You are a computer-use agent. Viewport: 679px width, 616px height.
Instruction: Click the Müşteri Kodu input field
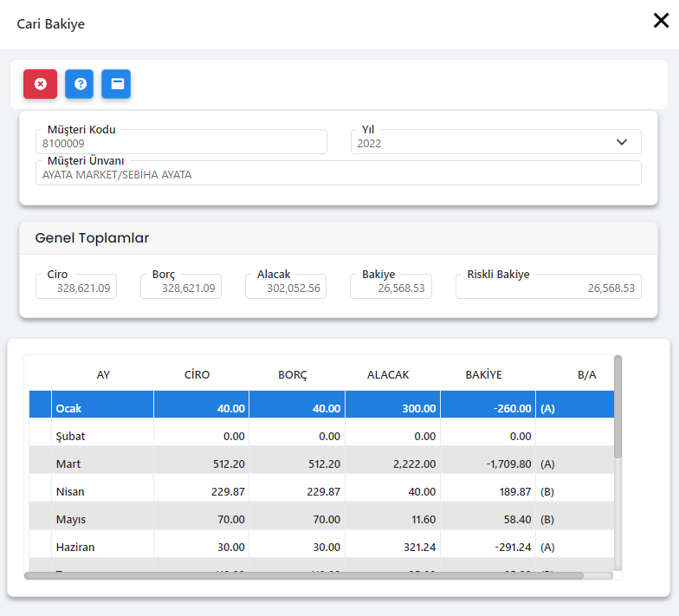pos(181,143)
